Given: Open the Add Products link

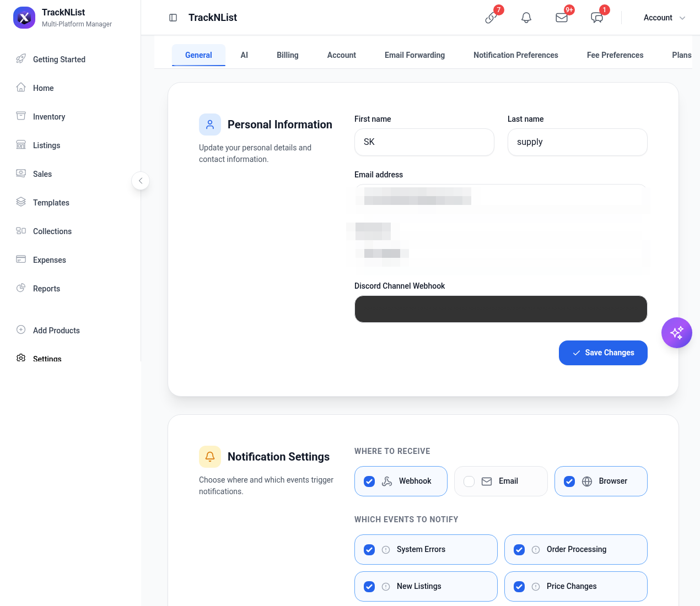Looking at the screenshot, I should pyautogui.click(x=56, y=331).
